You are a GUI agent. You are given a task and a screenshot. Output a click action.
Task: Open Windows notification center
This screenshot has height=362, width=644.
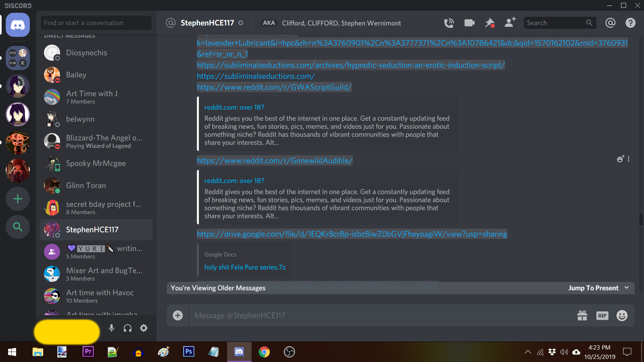click(x=627, y=352)
